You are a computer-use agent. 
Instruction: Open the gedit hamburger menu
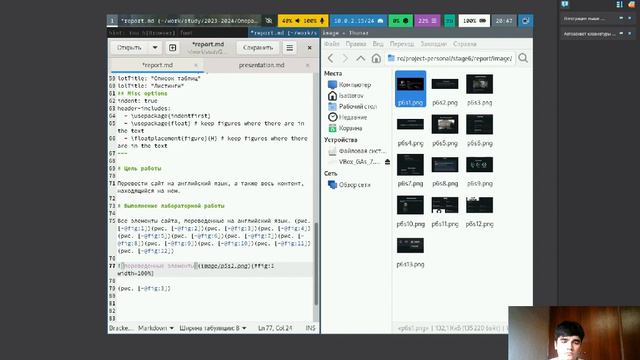point(289,48)
